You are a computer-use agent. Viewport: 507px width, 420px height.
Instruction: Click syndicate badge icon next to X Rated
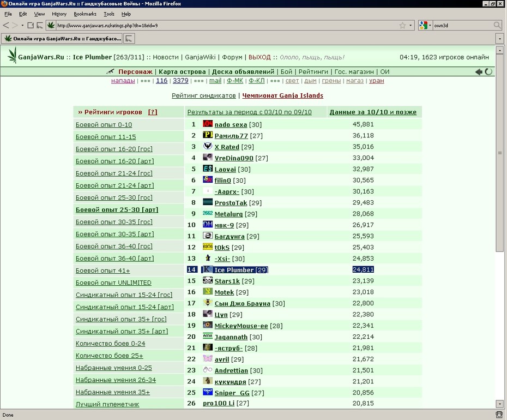(x=208, y=146)
